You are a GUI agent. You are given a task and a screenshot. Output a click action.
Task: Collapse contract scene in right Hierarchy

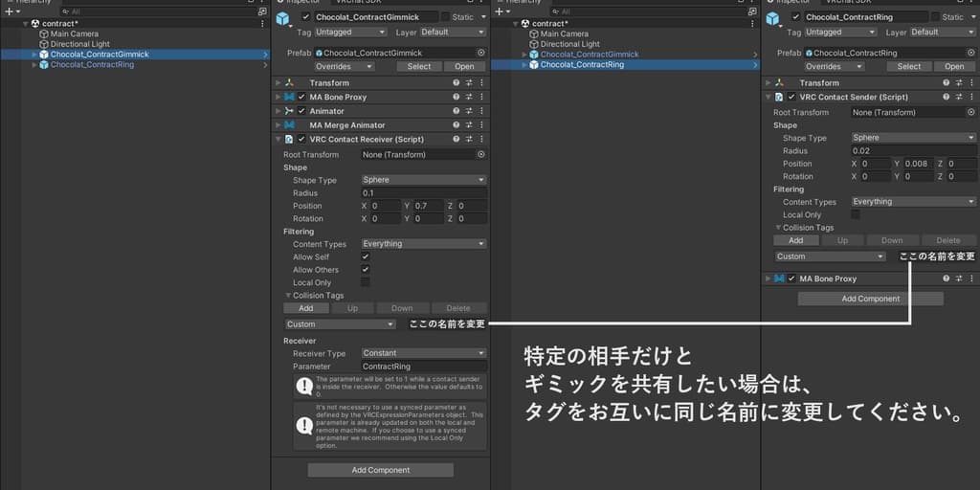click(x=516, y=24)
